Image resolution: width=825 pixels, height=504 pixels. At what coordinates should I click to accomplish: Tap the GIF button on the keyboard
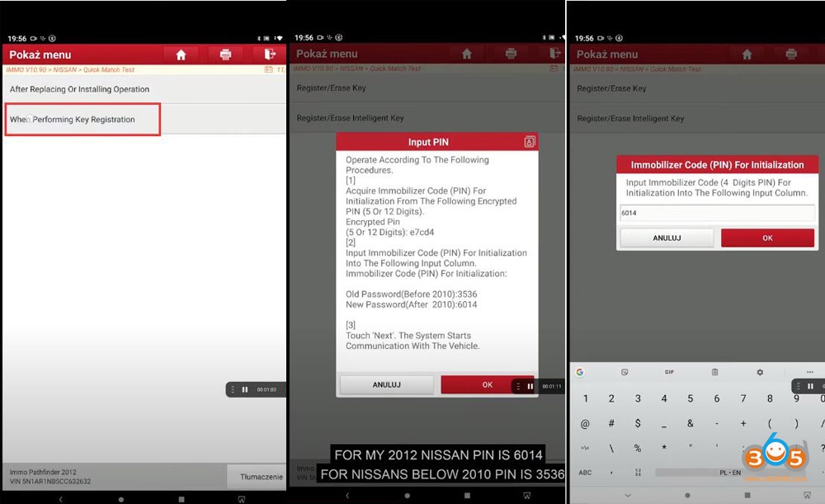click(x=669, y=372)
